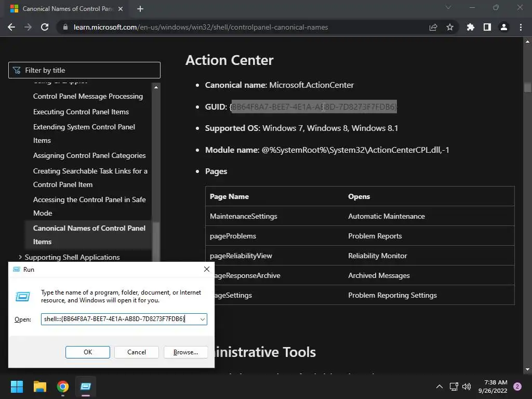The image size is (532, 399).
Task: Open Creating Searchable Task Links article
Action: point(90,178)
